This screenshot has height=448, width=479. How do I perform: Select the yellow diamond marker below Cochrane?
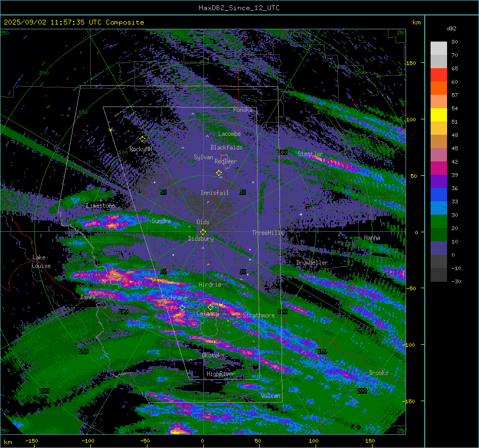183,308
